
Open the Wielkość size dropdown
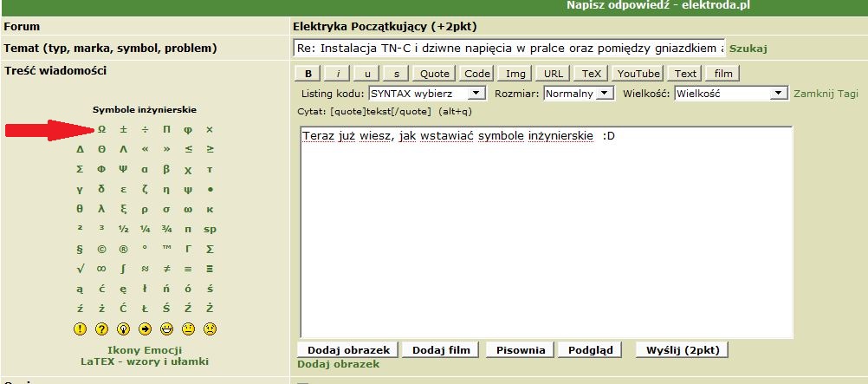tap(731, 93)
